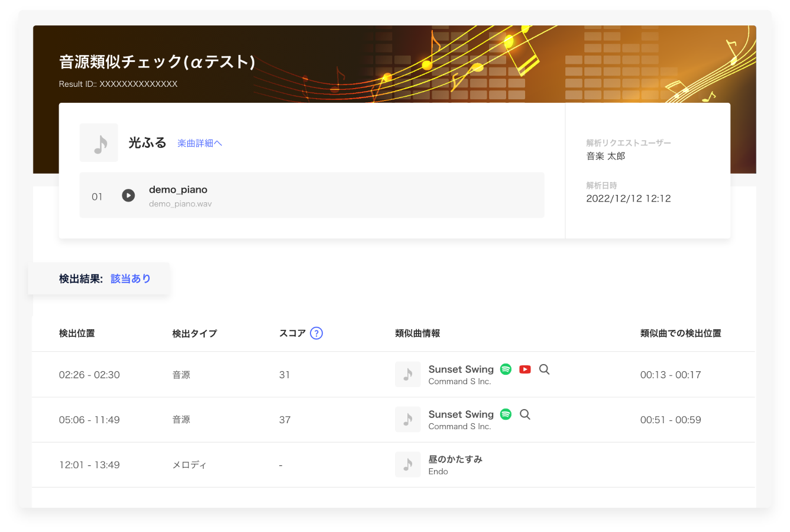Click the album icon for second Sunset Swing
Image resolution: width=790 pixels, height=532 pixels.
(408, 419)
